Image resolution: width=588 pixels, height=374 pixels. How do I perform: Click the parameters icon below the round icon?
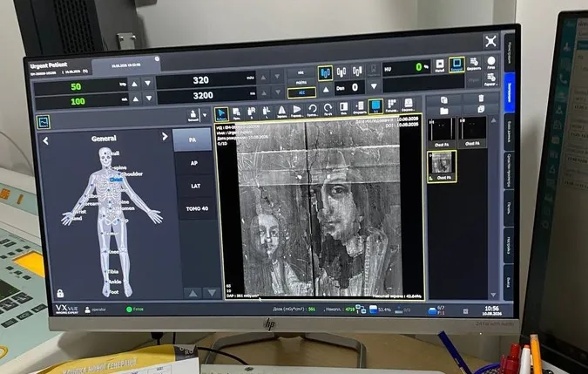490,79
